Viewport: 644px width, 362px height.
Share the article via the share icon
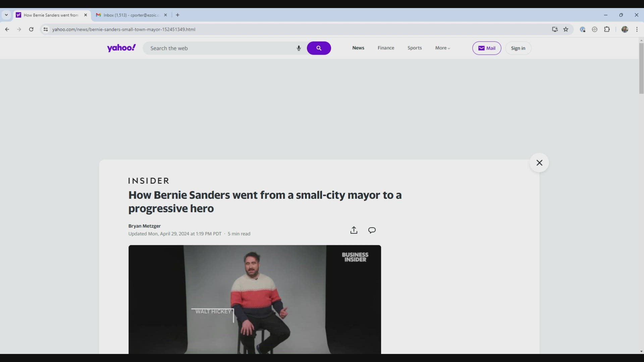[x=354, y=230]
